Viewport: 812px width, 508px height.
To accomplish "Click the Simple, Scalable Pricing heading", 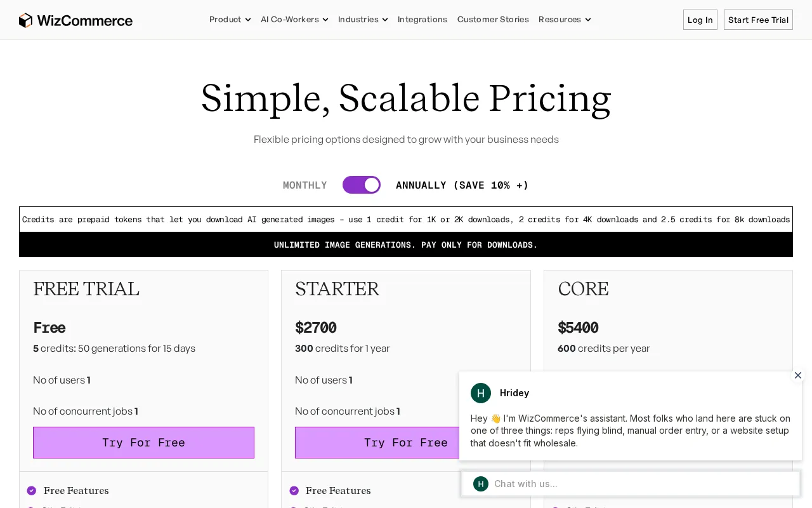I will pos(406,98).
